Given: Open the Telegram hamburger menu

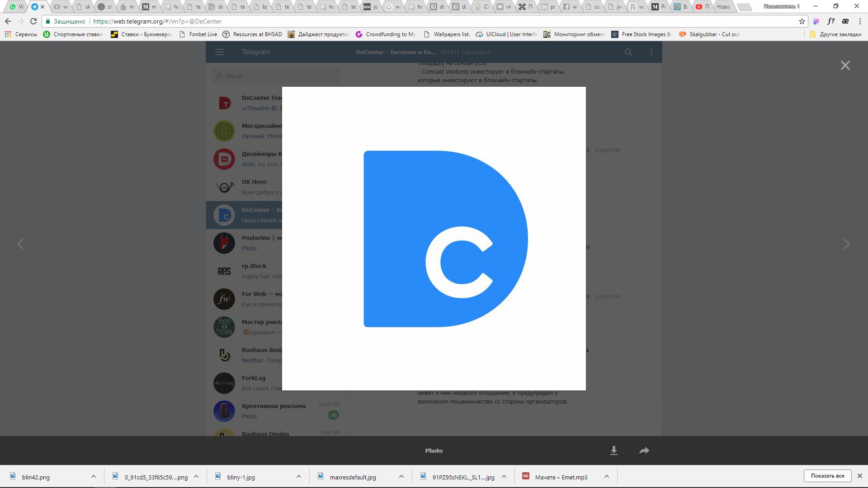Looking at the screenshot, I should [x=220, y=52].
